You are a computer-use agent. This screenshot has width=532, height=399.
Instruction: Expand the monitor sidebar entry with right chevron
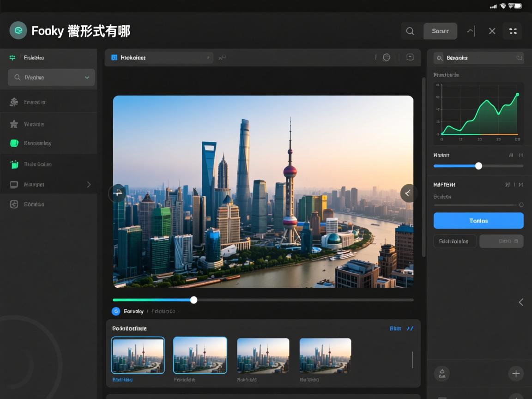point(89,184)
